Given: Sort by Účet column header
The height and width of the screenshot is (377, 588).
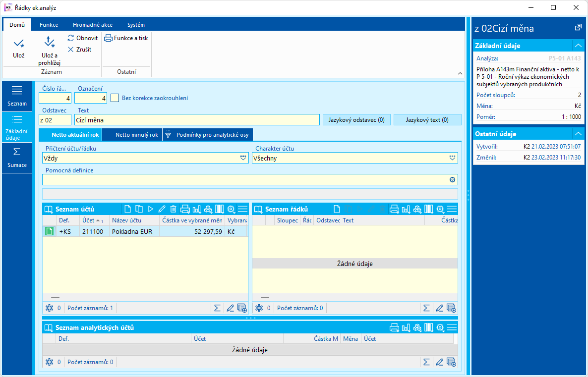Looking at the screenshot, I should click(94, 220).
